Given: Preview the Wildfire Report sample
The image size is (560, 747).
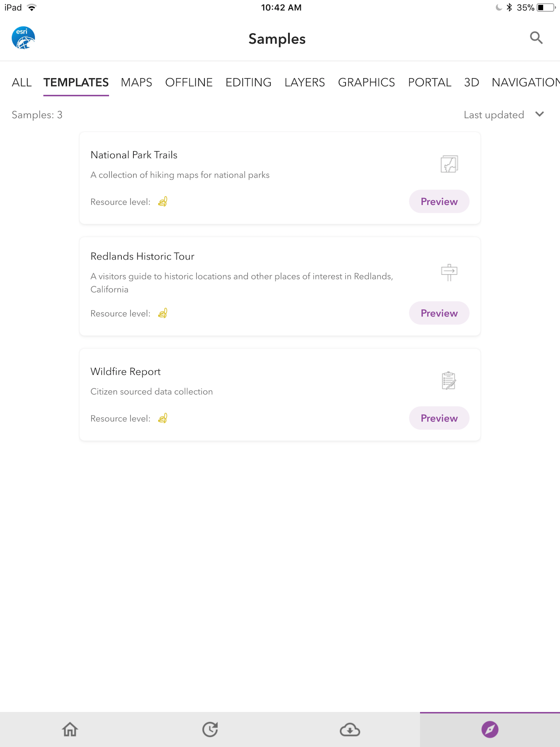Looking at the screenshot, I should pyautogui.click(x=439, y=418).
